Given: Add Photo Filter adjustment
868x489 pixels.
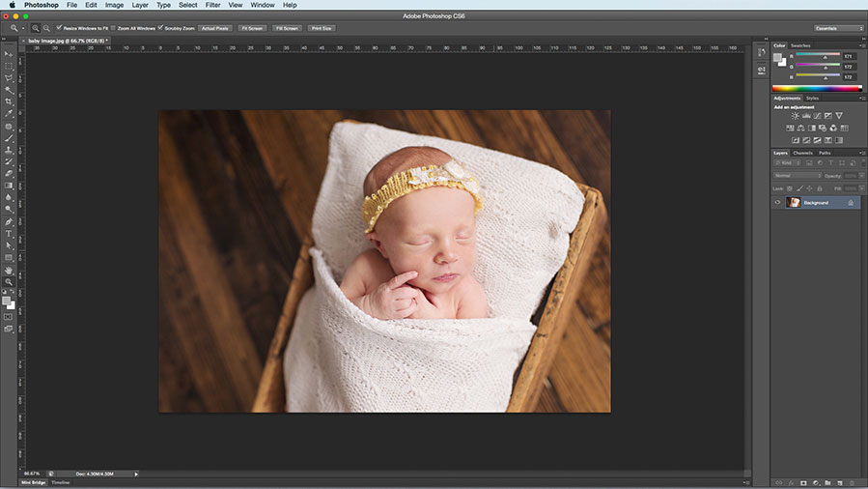Looking at the screenshot, I should click(823, 128).
